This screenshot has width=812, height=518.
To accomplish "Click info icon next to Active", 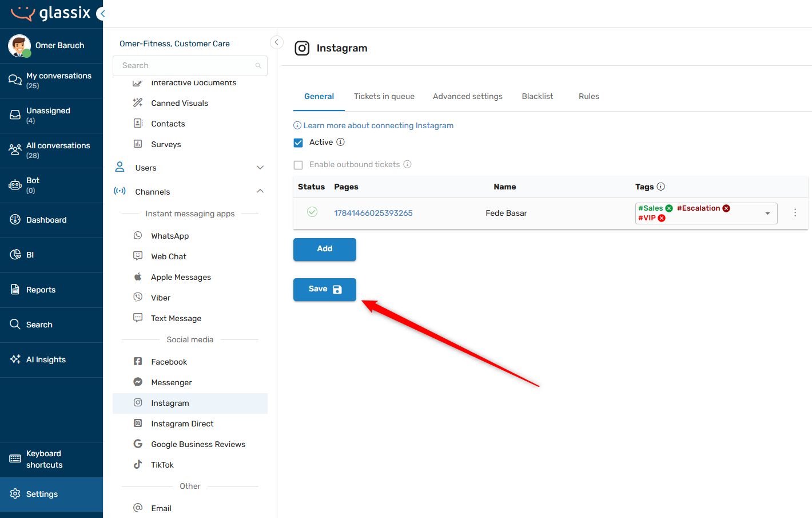I will click(340, 142).
